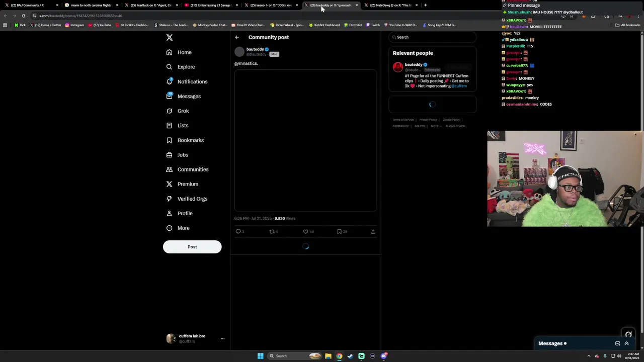Viewport: 644px width, 362px height.
Task: Click the Profile person icon
Action: click(x=169, y=213)
